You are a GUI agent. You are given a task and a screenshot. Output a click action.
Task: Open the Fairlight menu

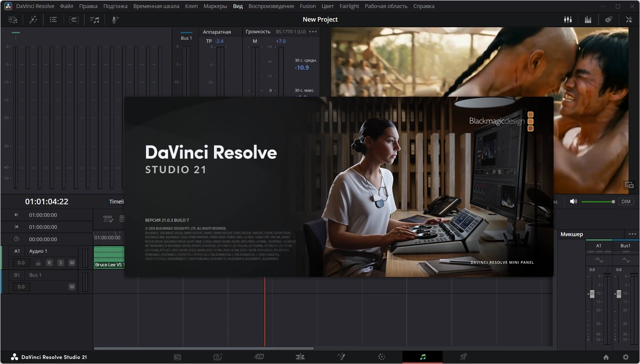(349, 6)
